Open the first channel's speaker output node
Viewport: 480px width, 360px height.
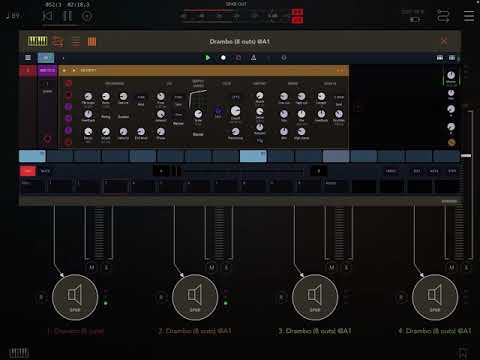(x=75, y=297)
